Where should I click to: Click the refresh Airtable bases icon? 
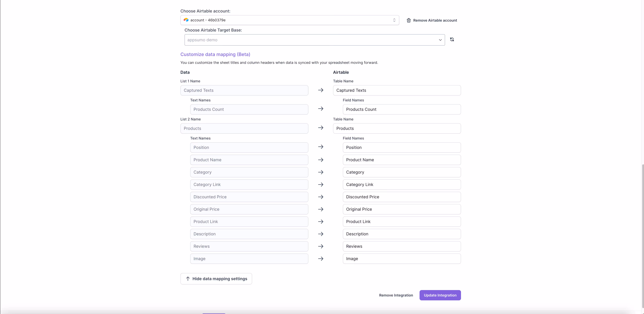coord(452,40)
